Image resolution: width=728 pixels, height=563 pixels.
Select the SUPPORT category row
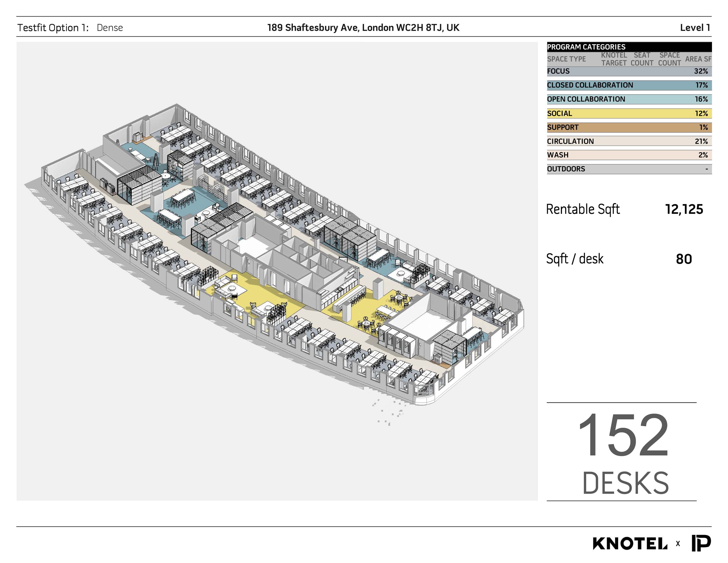[x=629, y=127]
